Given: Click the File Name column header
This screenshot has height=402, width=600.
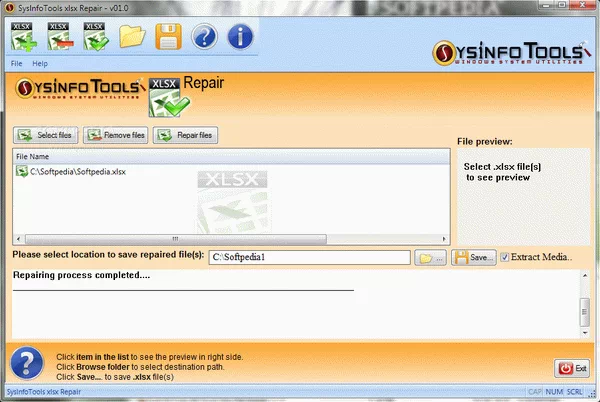Looking at the screenshot, I should [x=231, y=156].
